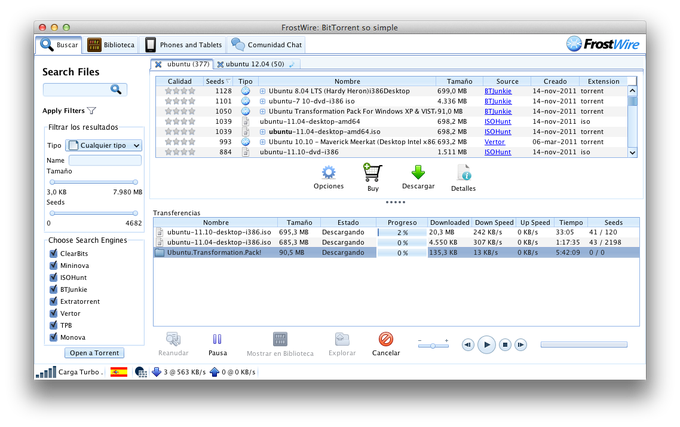Adjust the player volume slider
The width and height of the screenshot is (680, 427).
click(433, 346)
